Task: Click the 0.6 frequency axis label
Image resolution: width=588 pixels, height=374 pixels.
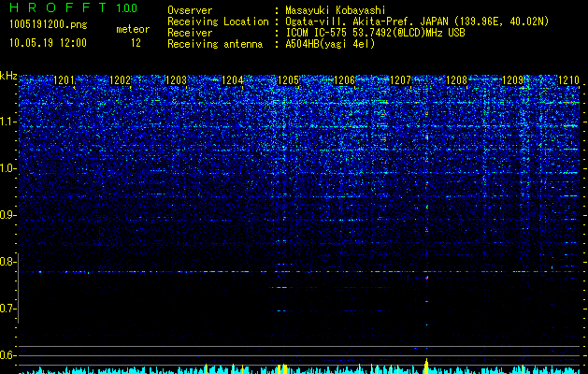Action: click(7, 355)
